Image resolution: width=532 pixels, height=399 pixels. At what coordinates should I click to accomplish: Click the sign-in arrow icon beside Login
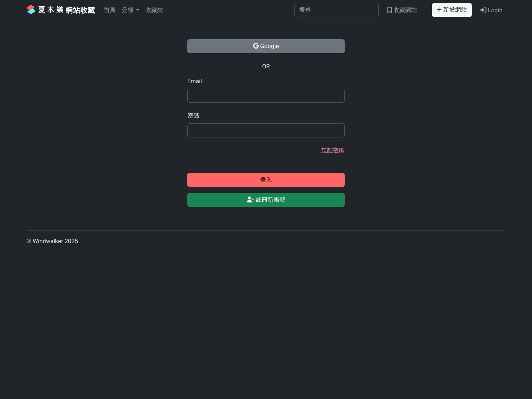(x=483, y=10)
